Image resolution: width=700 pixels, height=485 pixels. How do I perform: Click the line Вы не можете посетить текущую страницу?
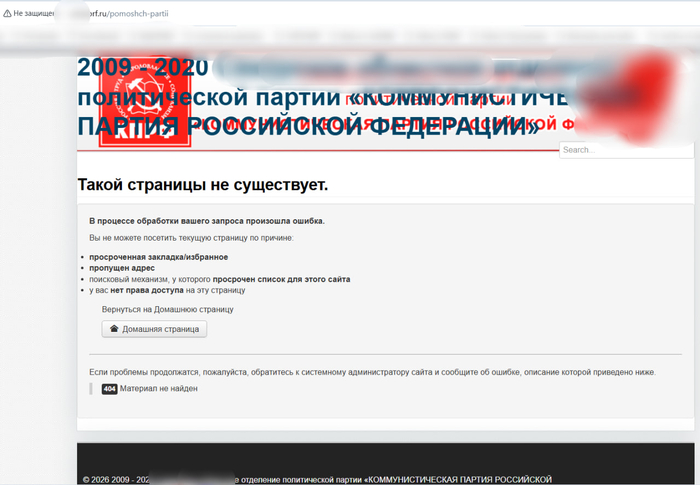tap(191, 238)
